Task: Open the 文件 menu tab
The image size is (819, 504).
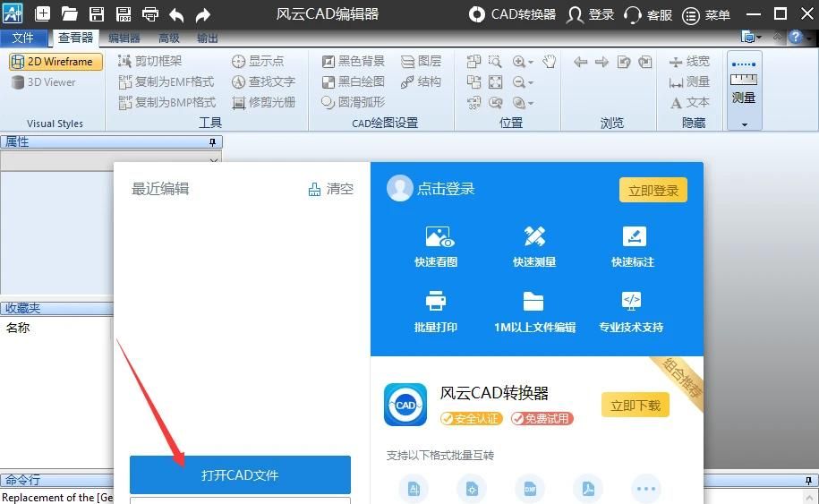Action: 22,38
